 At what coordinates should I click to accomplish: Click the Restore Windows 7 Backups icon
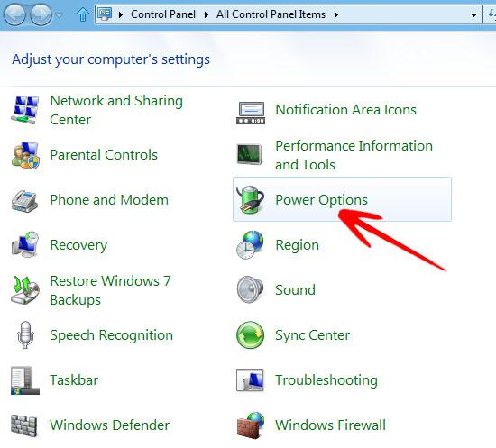point(25,290)
